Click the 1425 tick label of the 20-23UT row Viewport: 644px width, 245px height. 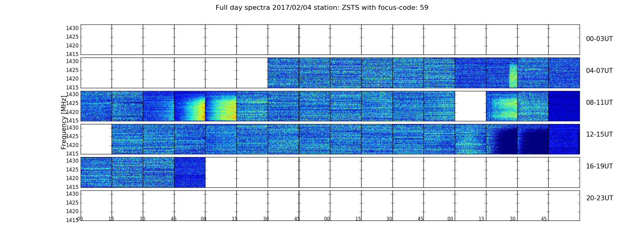pyautogui.click(x=72, y=203)
